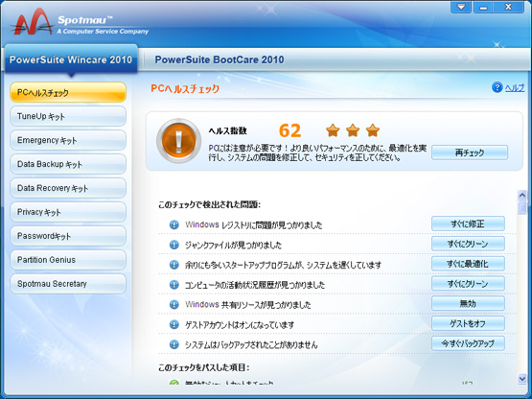Click info icon beside Windows 共有リソース item

[174, 305]
